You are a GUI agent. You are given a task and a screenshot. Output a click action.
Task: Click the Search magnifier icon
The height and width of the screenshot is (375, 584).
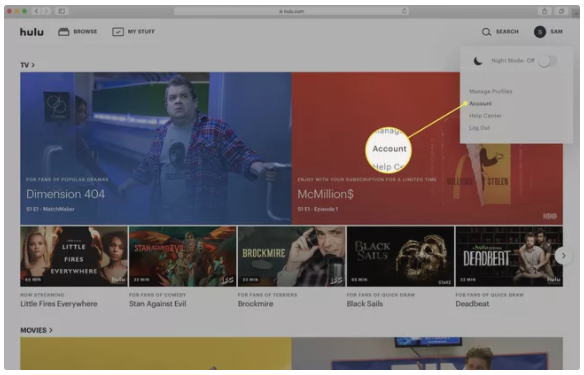pos(486,32)
